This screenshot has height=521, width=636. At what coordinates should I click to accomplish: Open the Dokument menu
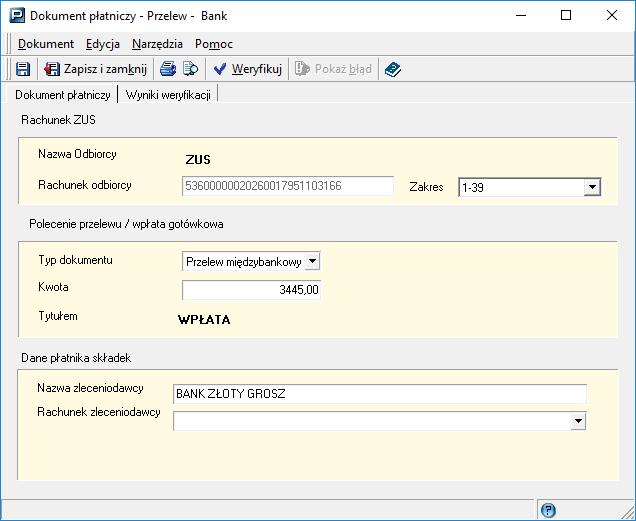(46, 44)
